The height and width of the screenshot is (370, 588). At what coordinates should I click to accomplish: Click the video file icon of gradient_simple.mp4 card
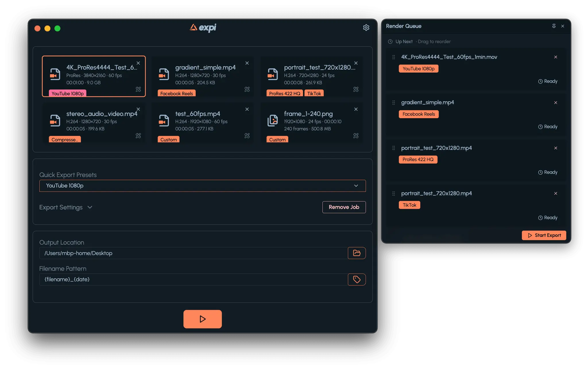click(x=164, y=74)
